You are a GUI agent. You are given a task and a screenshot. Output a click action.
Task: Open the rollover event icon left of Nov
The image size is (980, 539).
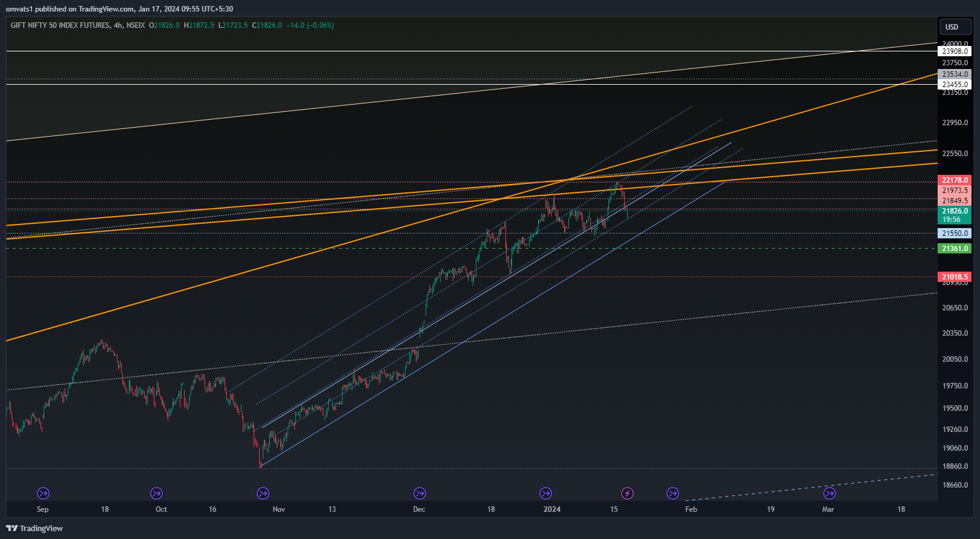tap(263, 493)
